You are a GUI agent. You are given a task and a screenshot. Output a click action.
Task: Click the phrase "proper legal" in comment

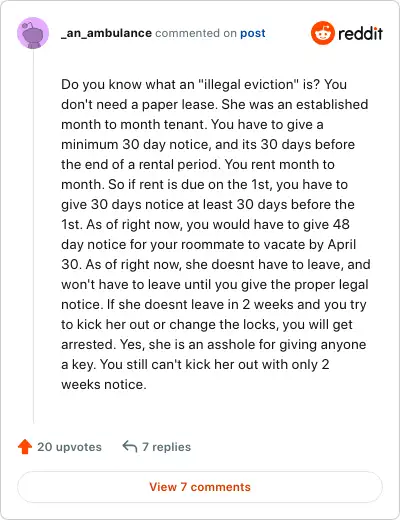332,285
